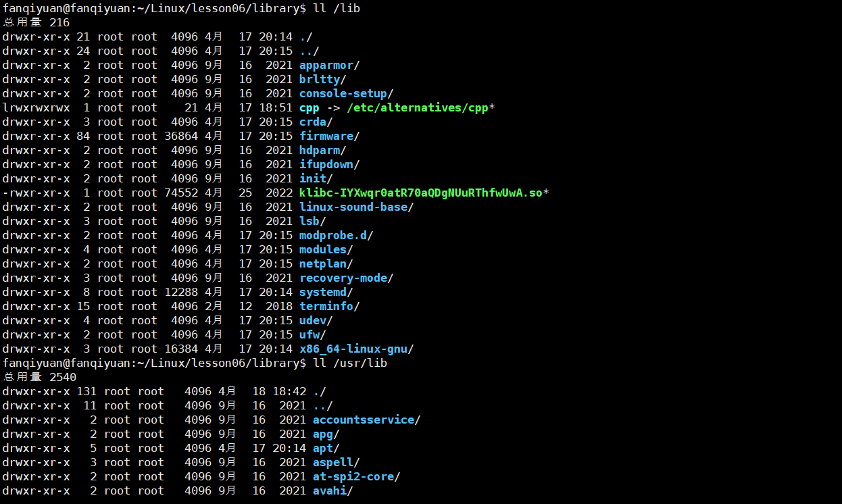The image size is (842, 504).
Task: Click the avahi directory name
Action: click(329, 491)
